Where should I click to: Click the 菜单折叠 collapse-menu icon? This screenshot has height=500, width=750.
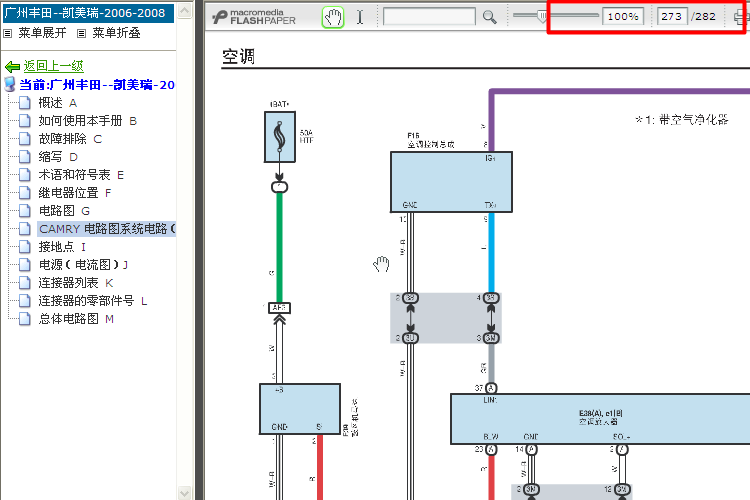point(82,33)
